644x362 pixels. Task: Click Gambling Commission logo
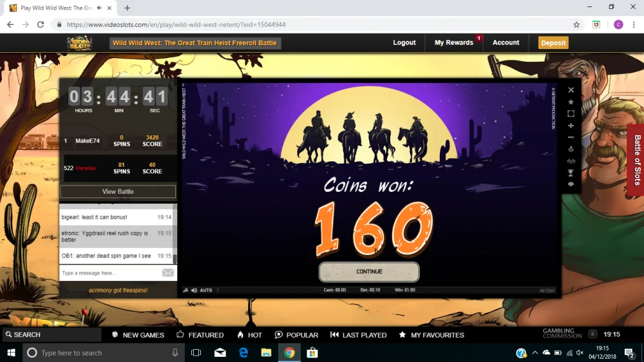(x=562, y=333)
